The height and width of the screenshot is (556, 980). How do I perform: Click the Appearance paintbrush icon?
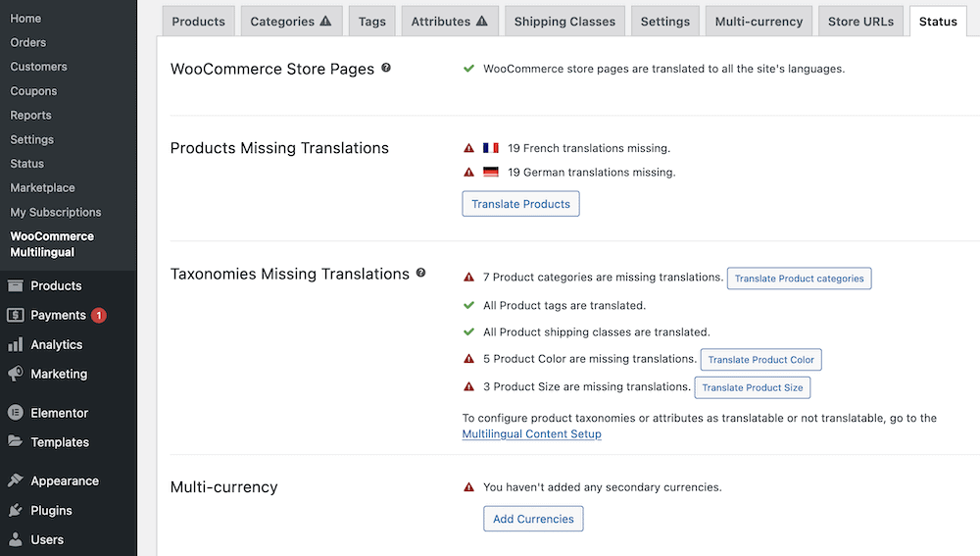(x=15, y=481)
